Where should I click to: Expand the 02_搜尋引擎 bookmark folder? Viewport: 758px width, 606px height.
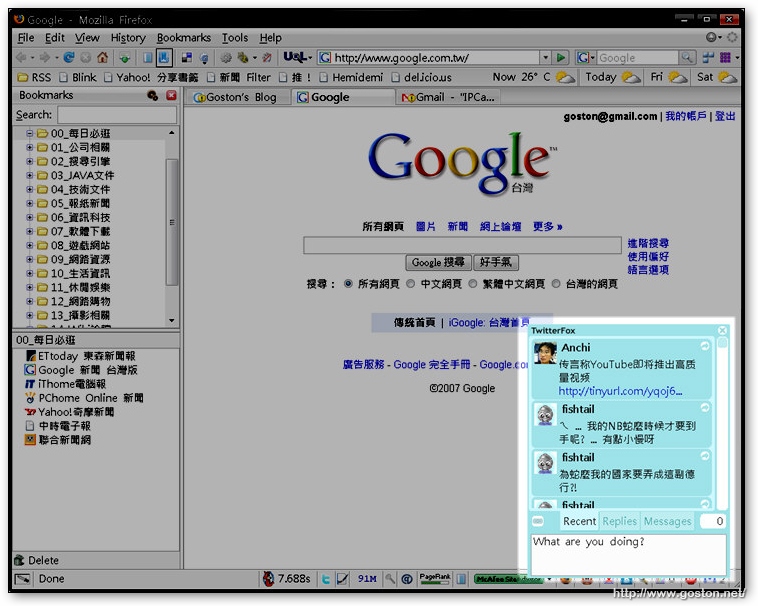coord(29,161)
